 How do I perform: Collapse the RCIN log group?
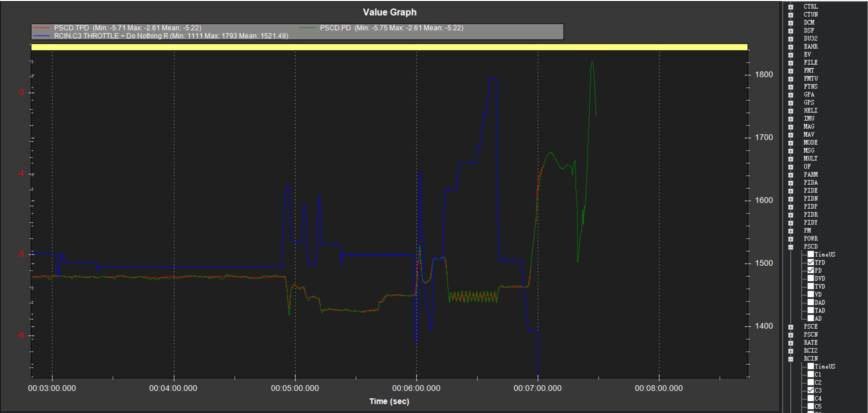coord(791,359)
